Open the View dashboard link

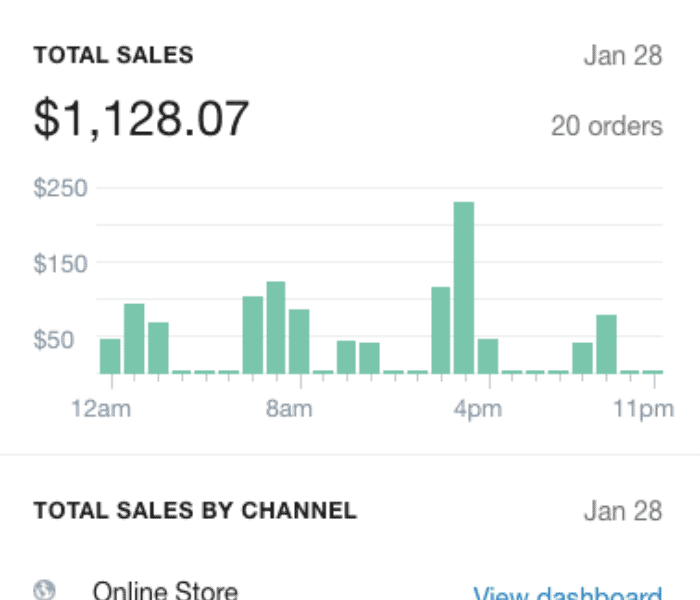click(567, 593)
